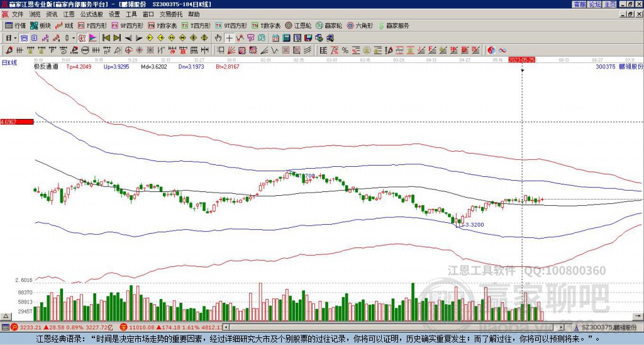Open the P四方形 tool

(x=92, y=25)
